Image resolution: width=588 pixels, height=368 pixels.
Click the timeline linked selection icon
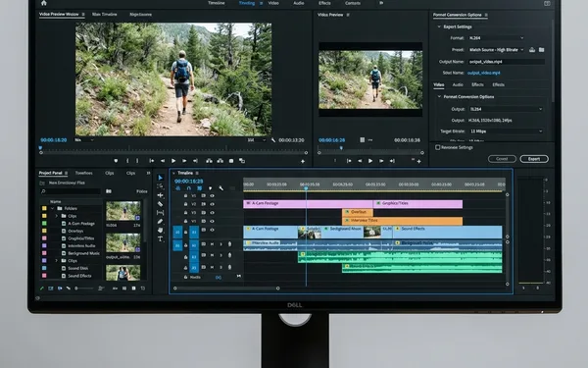200,188
